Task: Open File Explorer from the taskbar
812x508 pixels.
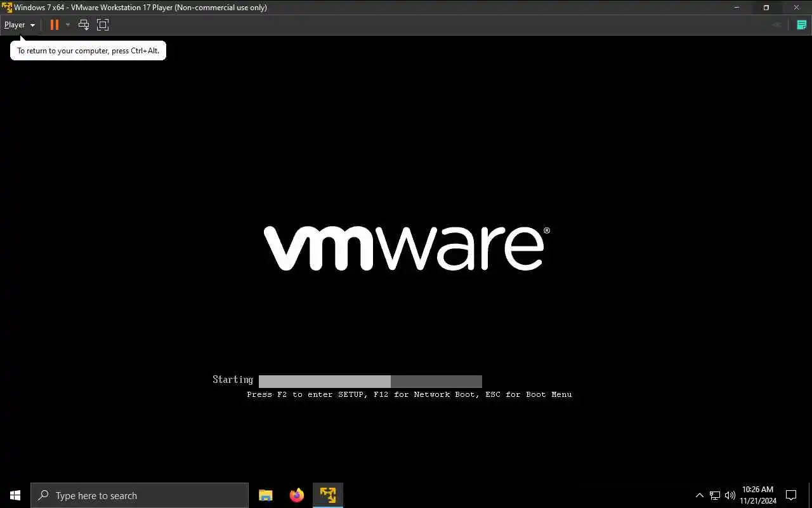Action: [266, 495]
